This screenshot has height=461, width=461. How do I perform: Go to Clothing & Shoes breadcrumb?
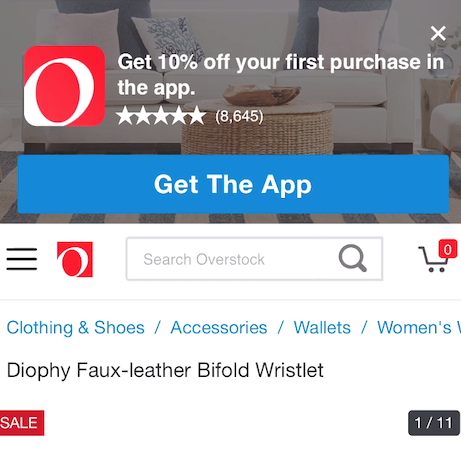point(76,327)
